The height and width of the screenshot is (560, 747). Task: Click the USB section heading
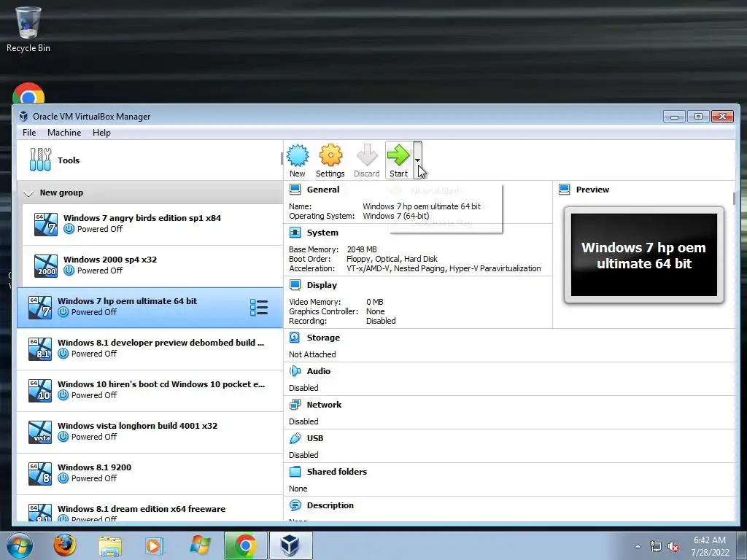[315, 438]
